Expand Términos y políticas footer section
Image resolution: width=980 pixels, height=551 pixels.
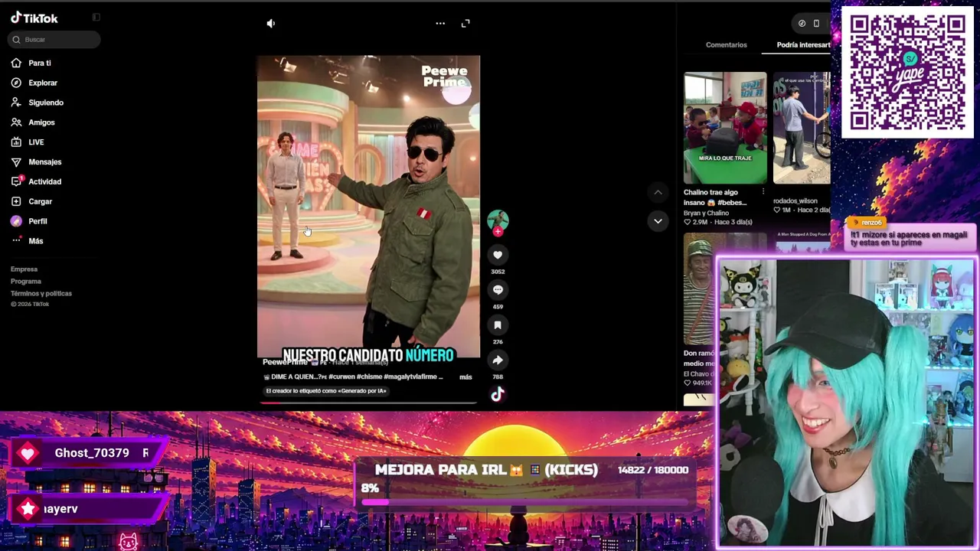click(x=41, y=293)
